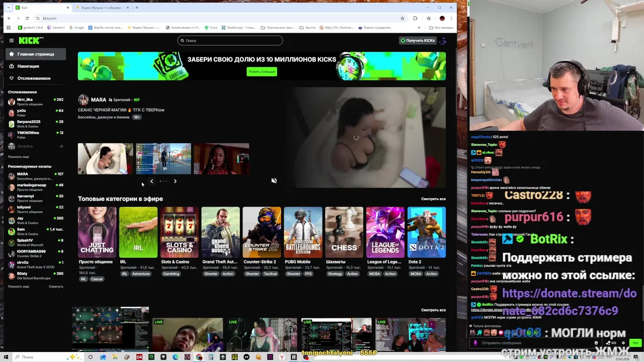Open recommended channel Servernyi
Screen dimensions: 644x362
(x=36, y=198)
